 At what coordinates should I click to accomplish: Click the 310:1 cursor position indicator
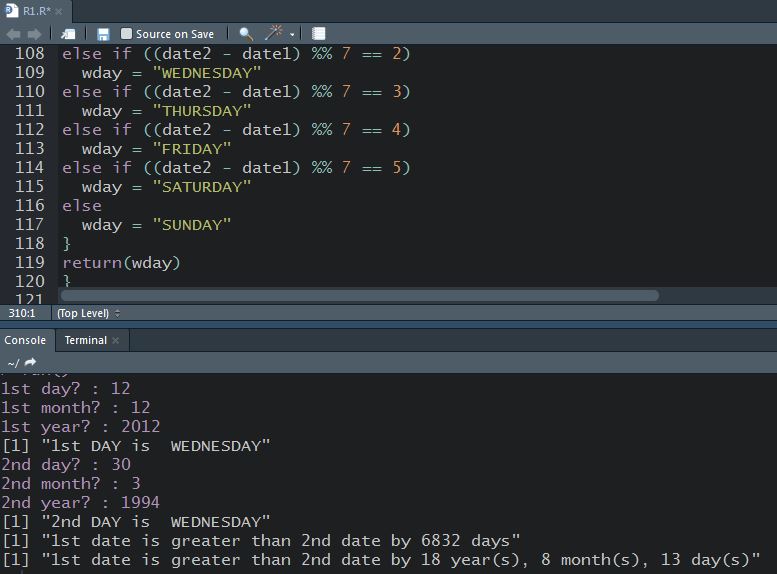click(x=23, y=313)
